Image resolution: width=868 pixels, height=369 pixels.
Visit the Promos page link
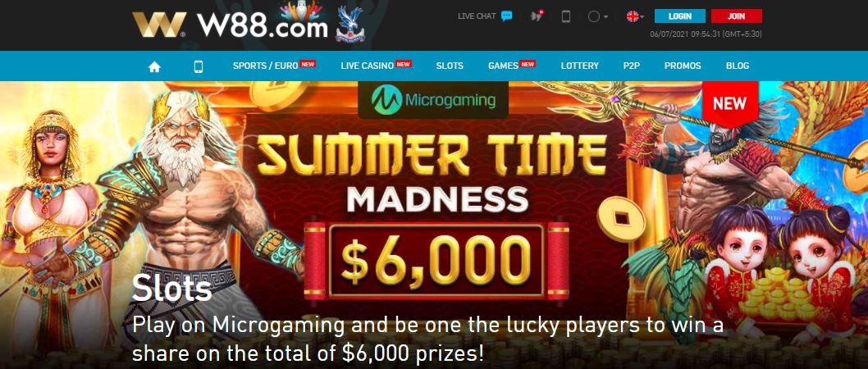pyautogui.click(x=683, y=66)
